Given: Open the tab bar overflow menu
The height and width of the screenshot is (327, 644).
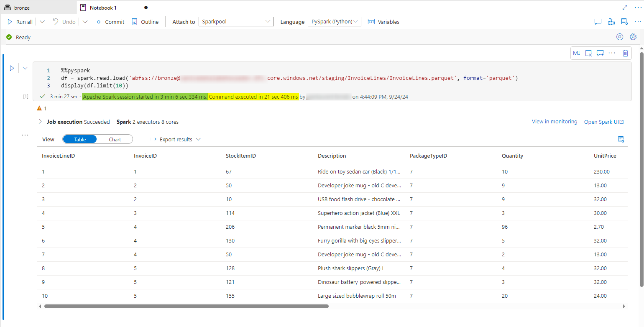Looking at the screenshot, I should pyautogui.click(x=637, y=8).
